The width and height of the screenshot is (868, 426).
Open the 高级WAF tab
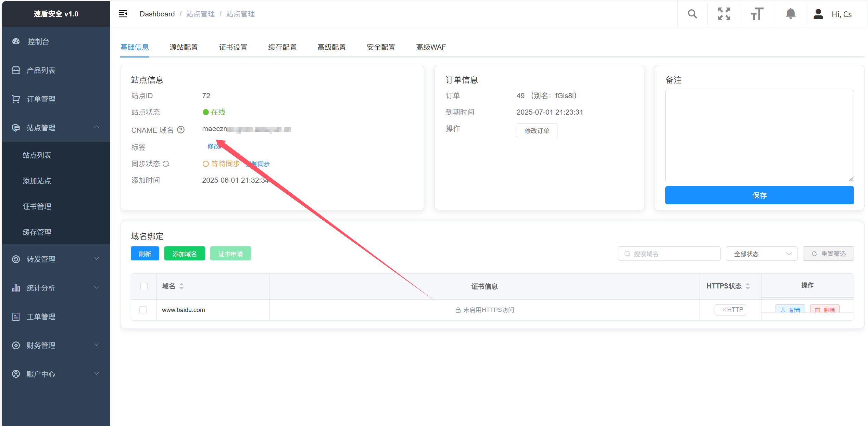431,47
